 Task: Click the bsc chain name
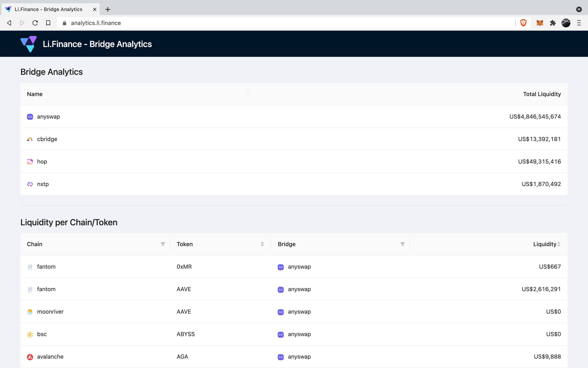(42, 334)
